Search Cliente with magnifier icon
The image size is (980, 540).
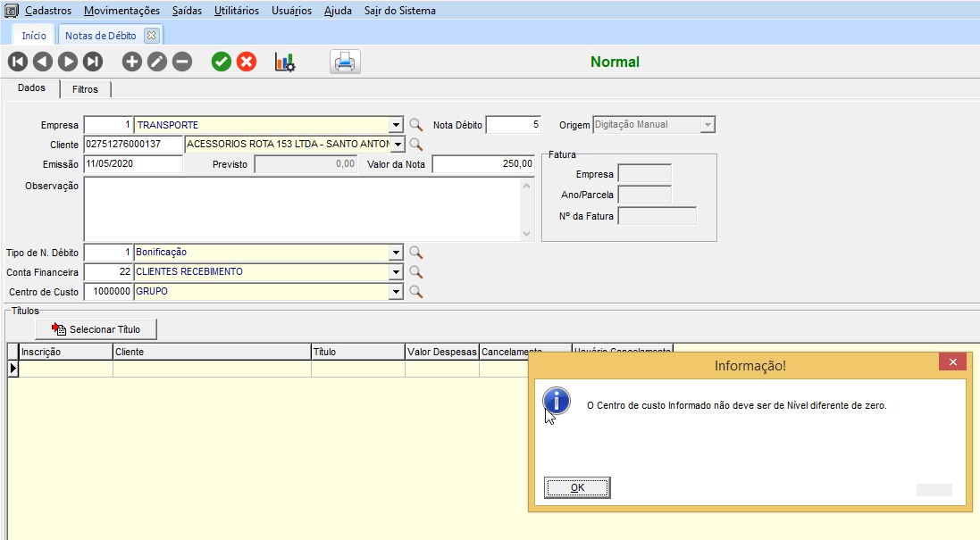coord(415,144)
